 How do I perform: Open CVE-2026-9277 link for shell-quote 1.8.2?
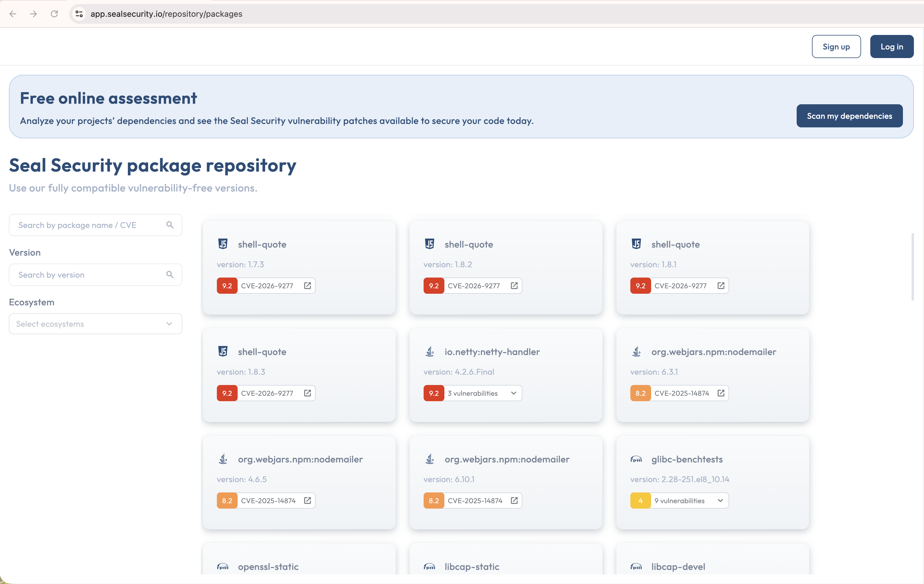click(514, 285)
